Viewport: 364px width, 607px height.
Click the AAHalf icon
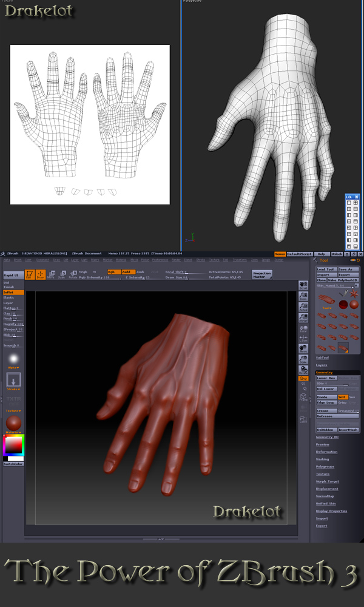tap(303, 318)
